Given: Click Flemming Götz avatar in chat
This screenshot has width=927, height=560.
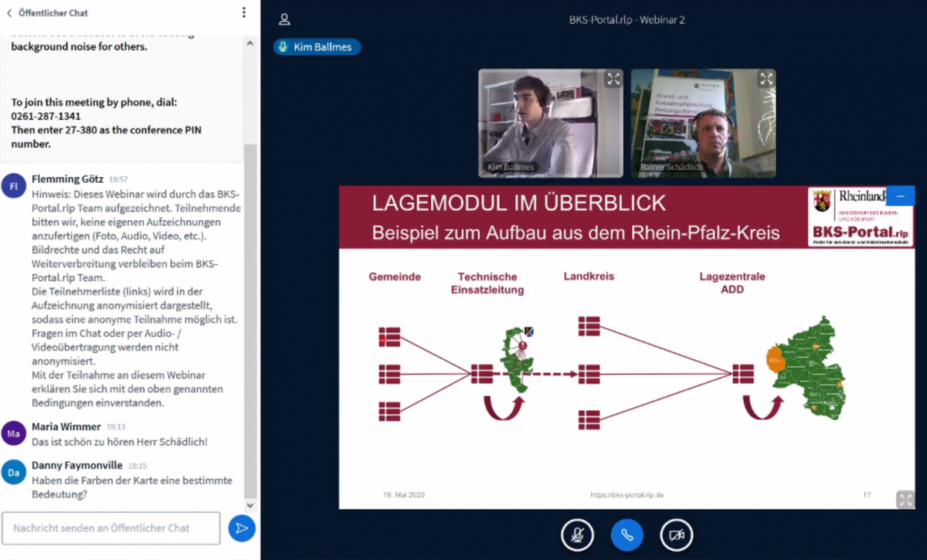Looking at the screenshot, I should pyautogui.click(x=14, y=186).
